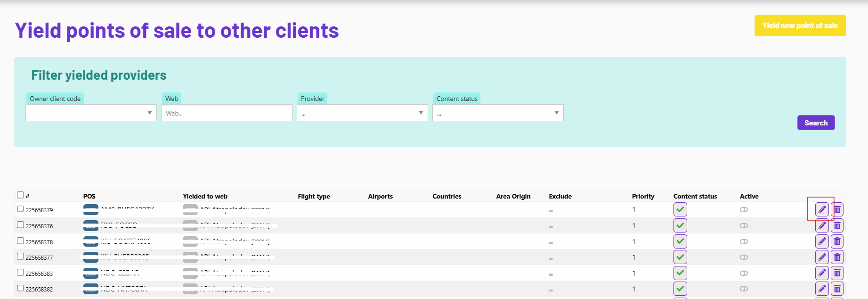Click content status checkmark for row 225658379
This screenshot has height=299, width=868.
[x=680, y=209]
